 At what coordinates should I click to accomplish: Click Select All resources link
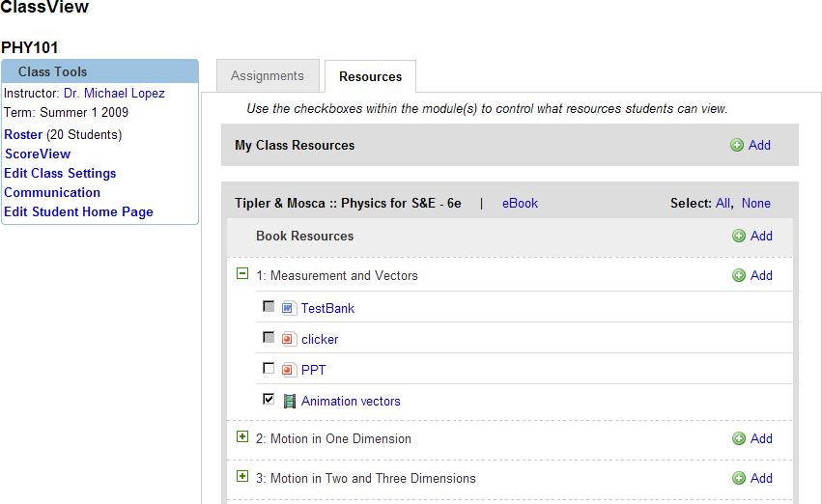pos(723,203)
